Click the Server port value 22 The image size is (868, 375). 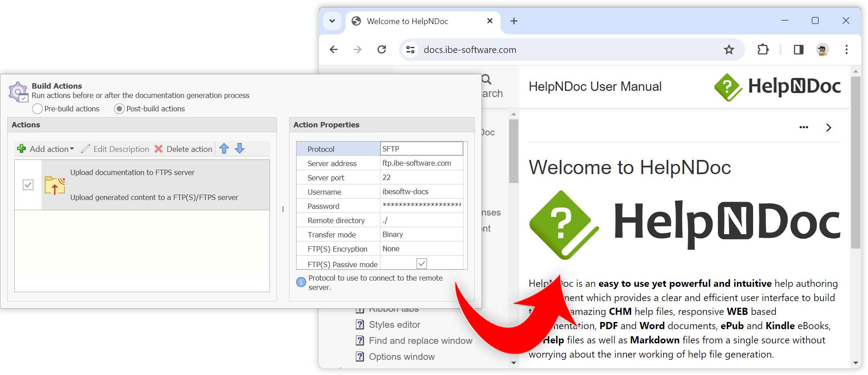421,177
